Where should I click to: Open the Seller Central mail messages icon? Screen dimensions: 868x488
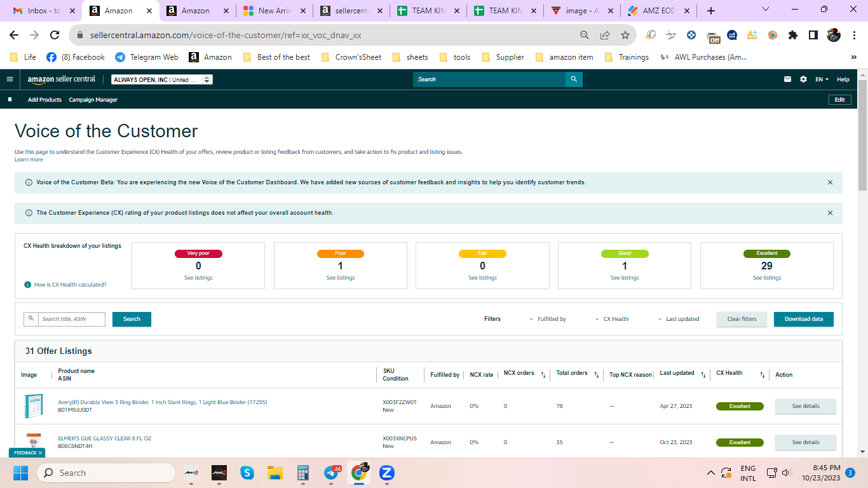[788, 79]
